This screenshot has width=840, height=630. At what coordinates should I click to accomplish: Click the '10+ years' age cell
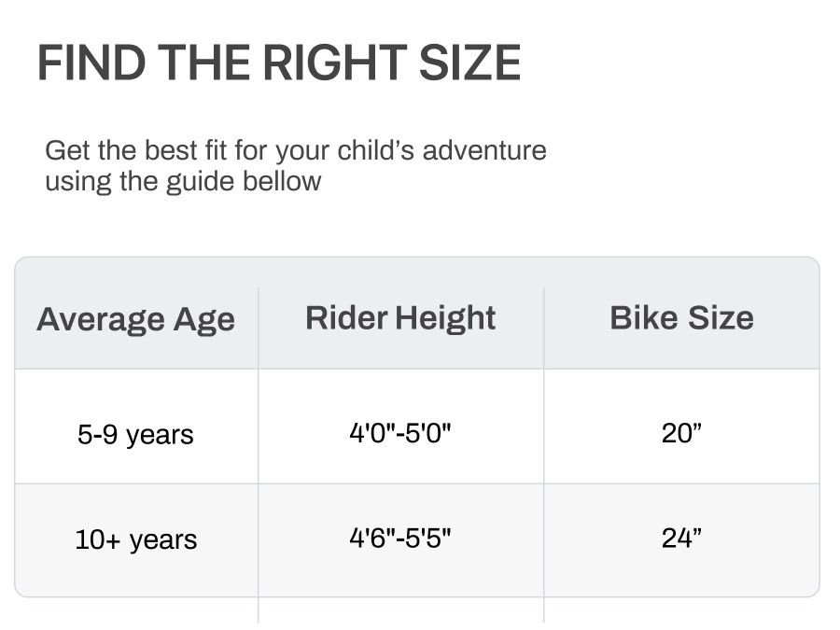[x=136, y=539]
